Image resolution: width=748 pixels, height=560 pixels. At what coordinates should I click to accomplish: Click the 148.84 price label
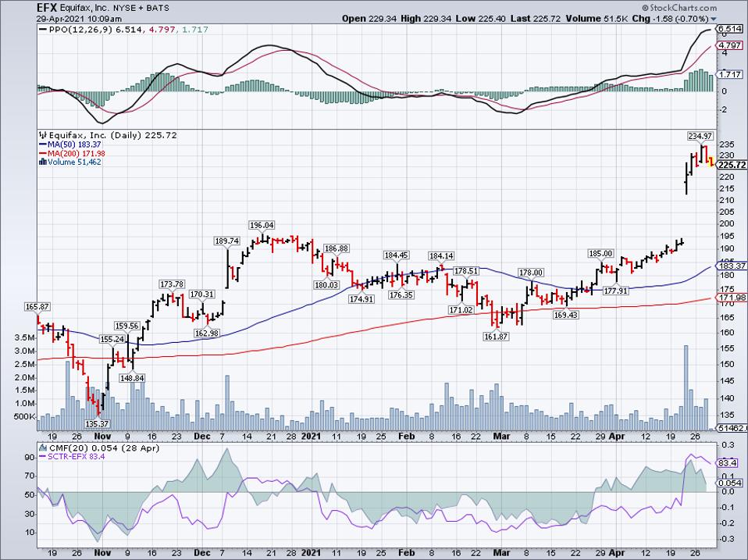pyautogui.click(x=132, y=378)
